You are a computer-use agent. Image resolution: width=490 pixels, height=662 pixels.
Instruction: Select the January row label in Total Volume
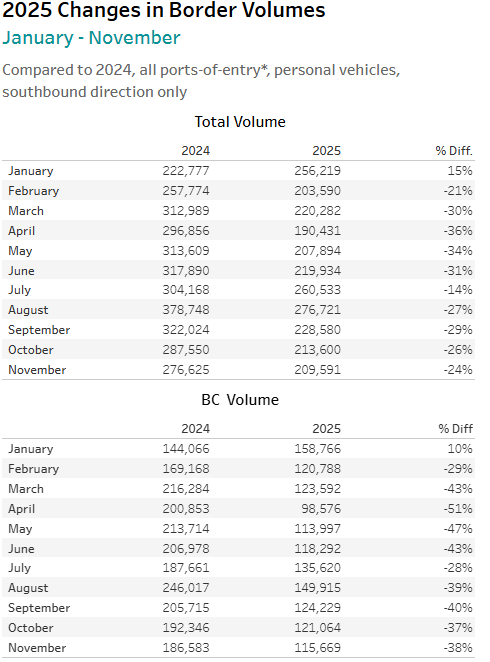click(31, 171)
